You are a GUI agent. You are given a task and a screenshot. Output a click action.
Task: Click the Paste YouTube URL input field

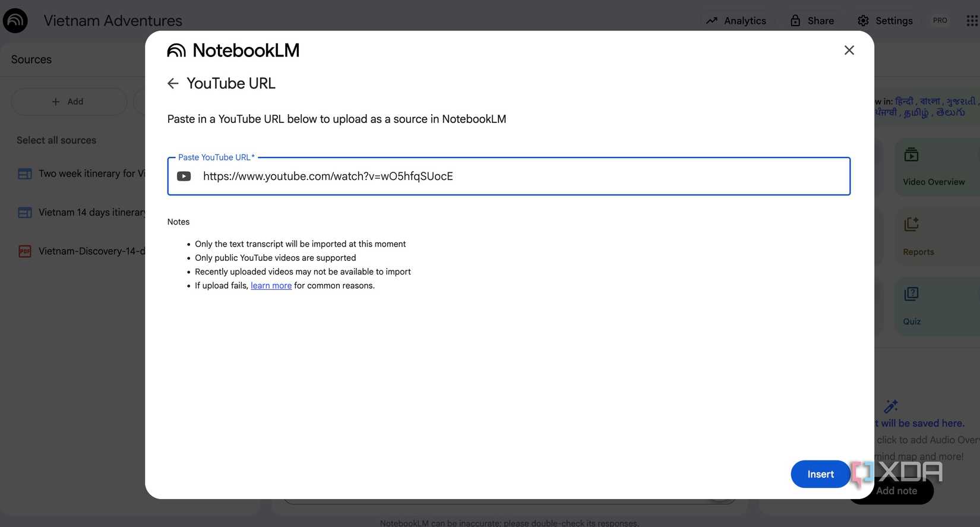coord(509,176)
